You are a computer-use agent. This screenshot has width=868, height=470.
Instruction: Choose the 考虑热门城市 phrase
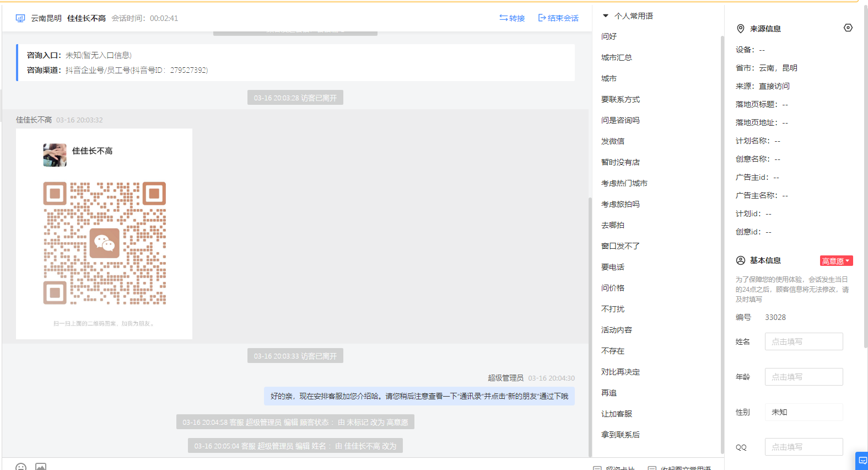(x=624, y=183)
